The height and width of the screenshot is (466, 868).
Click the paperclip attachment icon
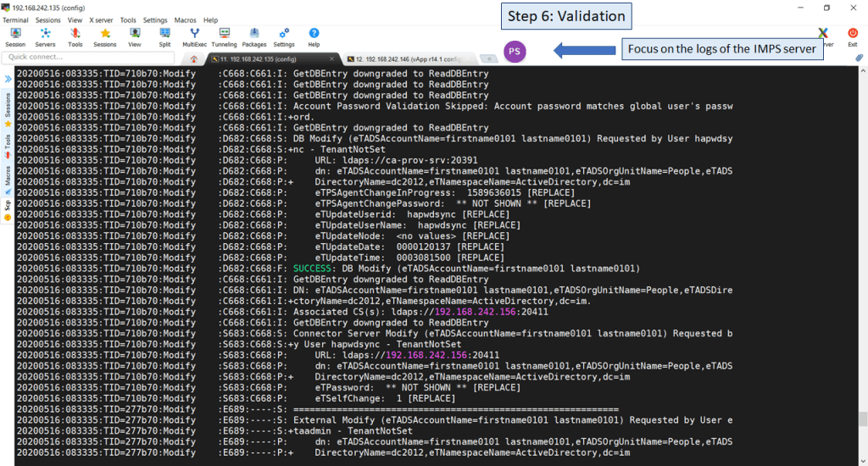(859, 58)
